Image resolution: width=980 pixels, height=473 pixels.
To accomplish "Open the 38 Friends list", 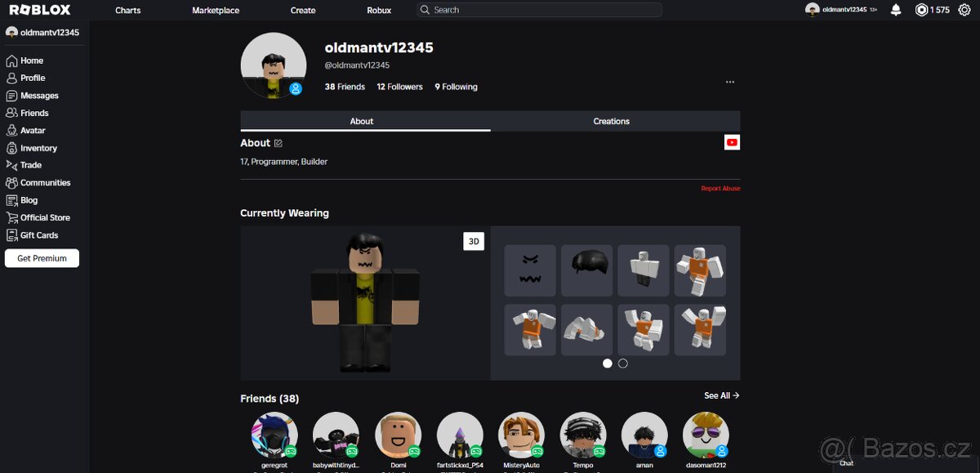I will point(345,87).
